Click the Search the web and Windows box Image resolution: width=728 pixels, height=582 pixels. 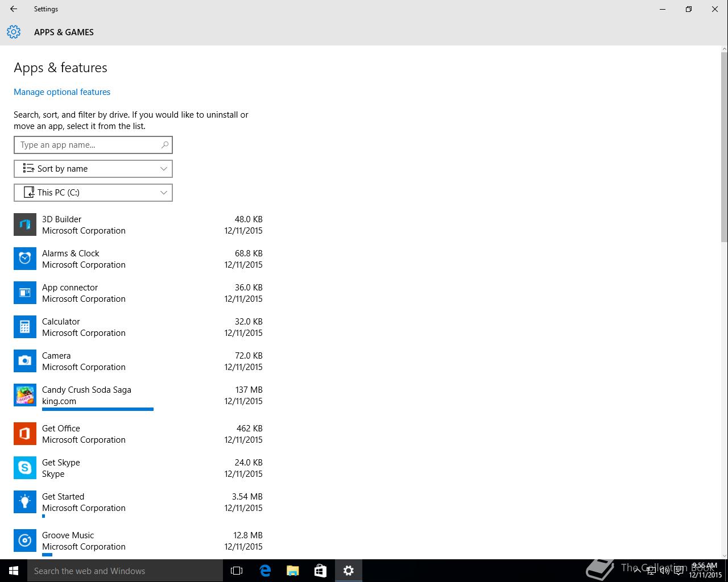tap(125, 571)
